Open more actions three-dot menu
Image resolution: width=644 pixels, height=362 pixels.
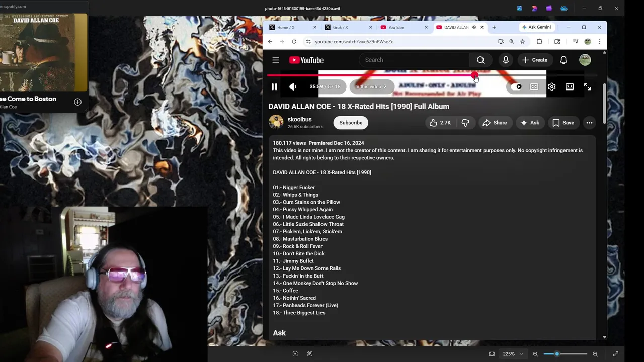[x=589, y=123]
